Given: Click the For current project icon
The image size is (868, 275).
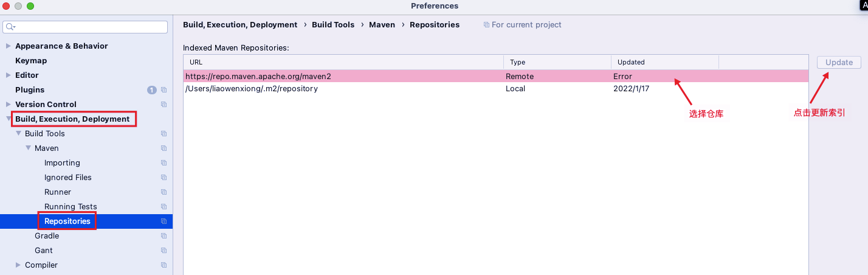Looking at the screenshot, I should [486, 25].
